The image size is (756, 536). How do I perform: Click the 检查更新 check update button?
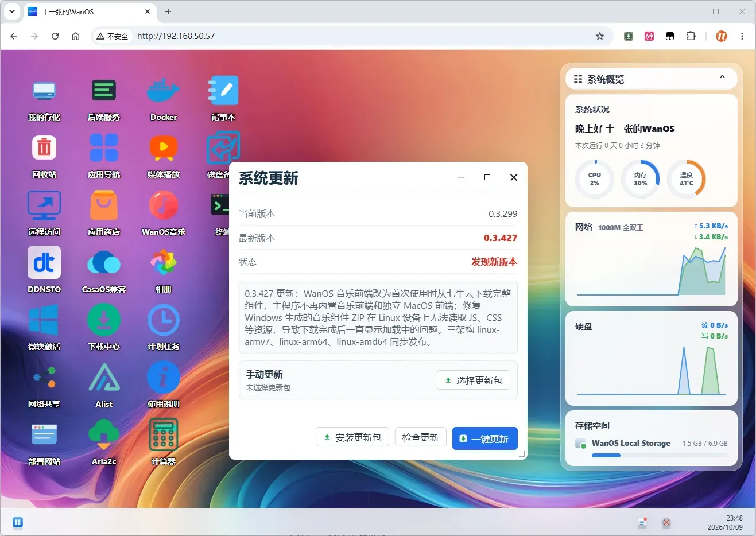420,437
